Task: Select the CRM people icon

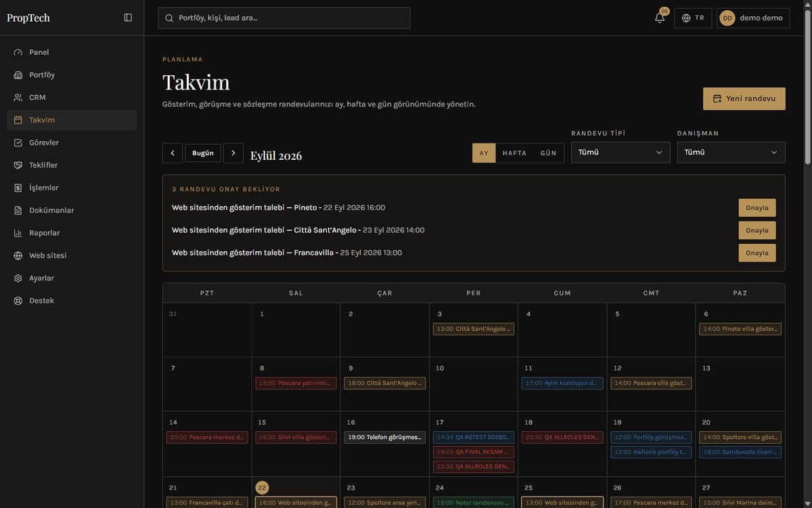Action: point(18,98)
